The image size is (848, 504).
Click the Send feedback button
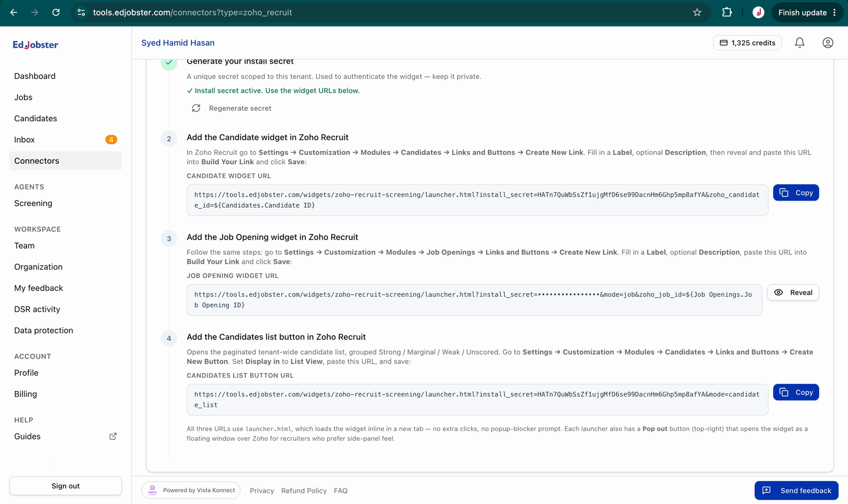pyautogui.click(x=796, y=490)
